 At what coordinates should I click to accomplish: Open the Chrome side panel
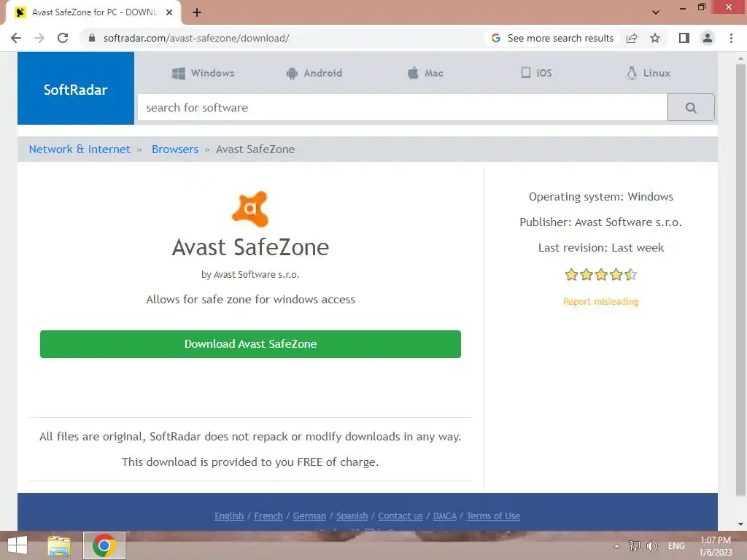(x=684, y=38)
